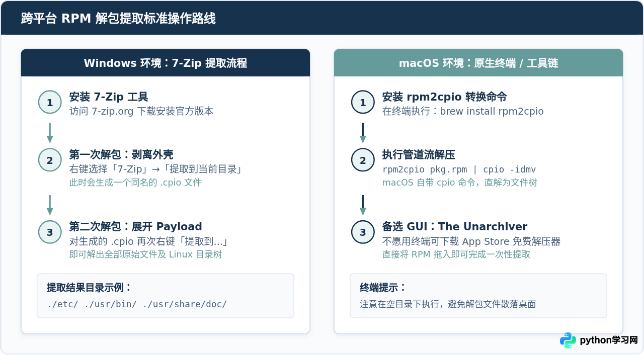Click the heading "备选 GUI：The Unarchiver"
Viewport: 644px width, 355px height.
[x=454, y=226]
